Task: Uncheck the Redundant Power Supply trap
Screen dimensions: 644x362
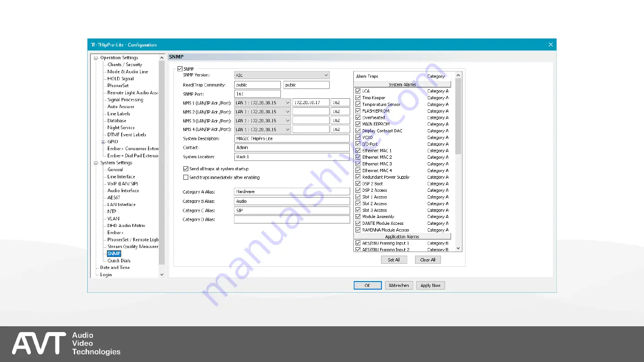Action: [358, 177]
